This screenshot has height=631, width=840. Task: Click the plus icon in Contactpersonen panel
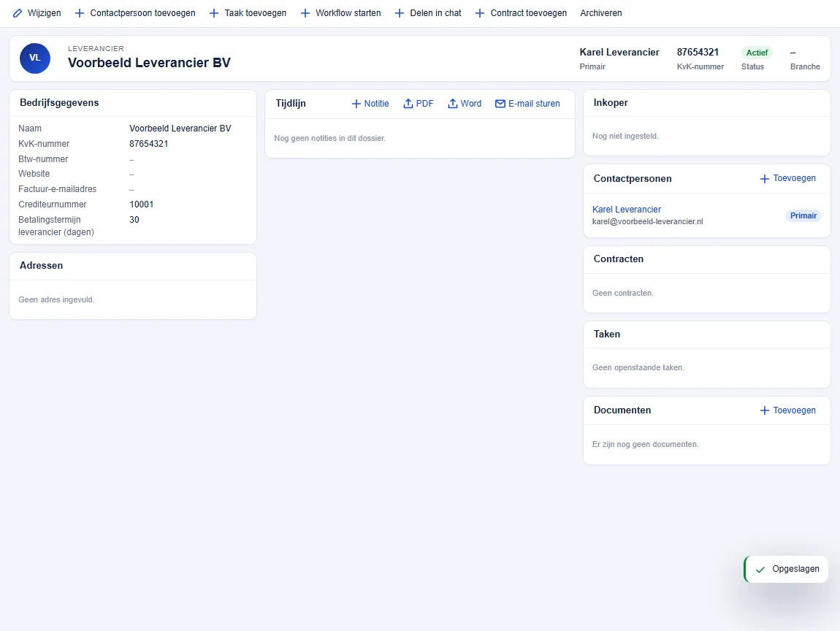point(765,178)
